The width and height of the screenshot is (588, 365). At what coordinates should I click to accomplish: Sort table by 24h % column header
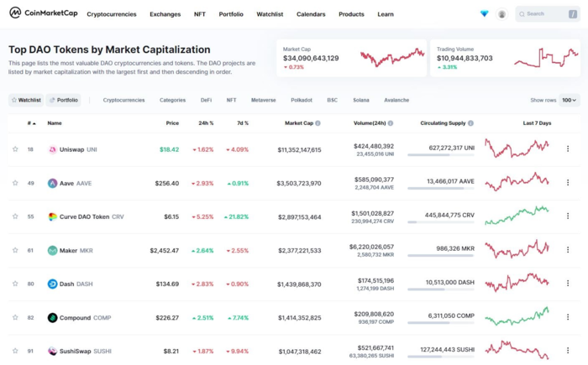206,123
